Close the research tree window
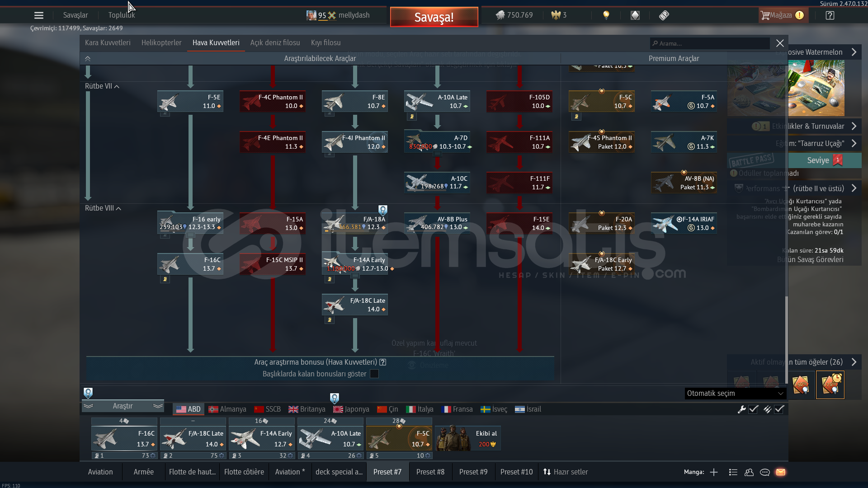Image resolution: width=868 pixels, height=488 pixels. click(x=780, y=43)
